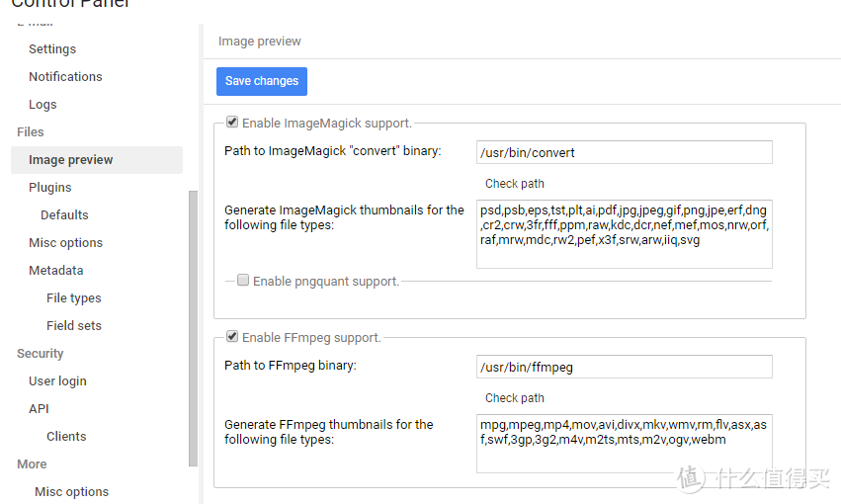Toggle Enable FFmpeg support checkbox

(232, 336)
